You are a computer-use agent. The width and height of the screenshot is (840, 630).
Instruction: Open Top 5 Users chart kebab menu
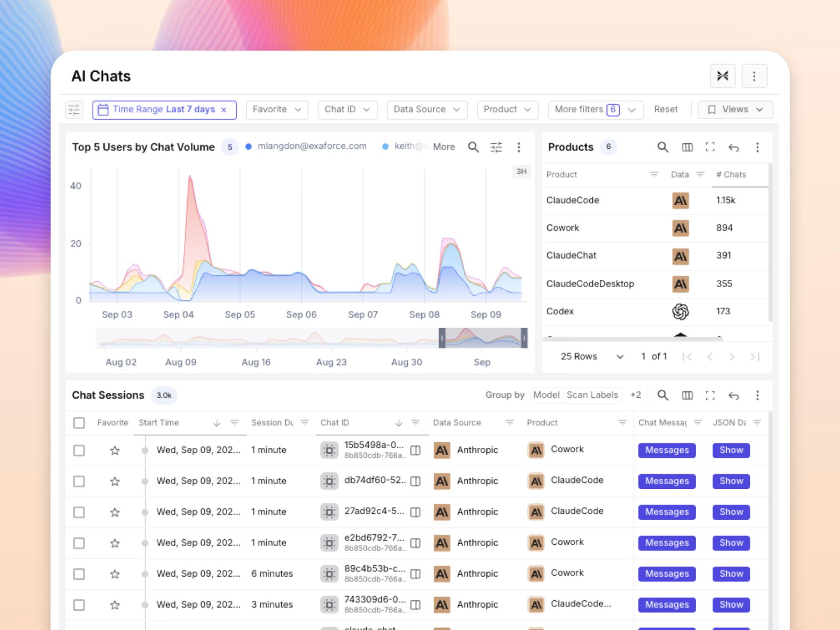pos(519,147)
